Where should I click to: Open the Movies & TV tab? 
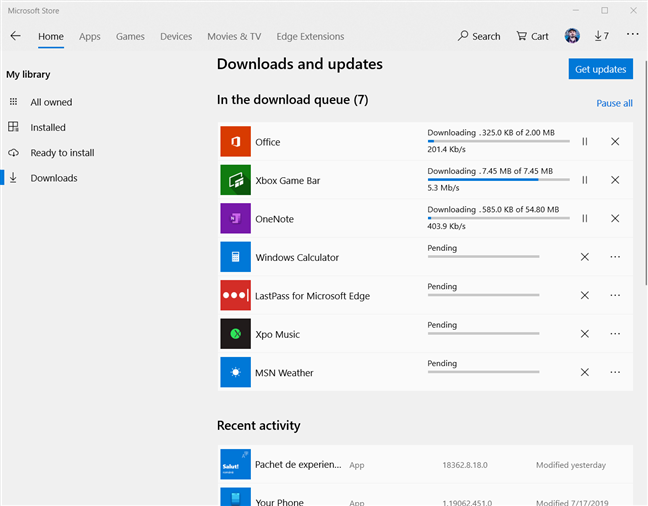coord(234,36)
